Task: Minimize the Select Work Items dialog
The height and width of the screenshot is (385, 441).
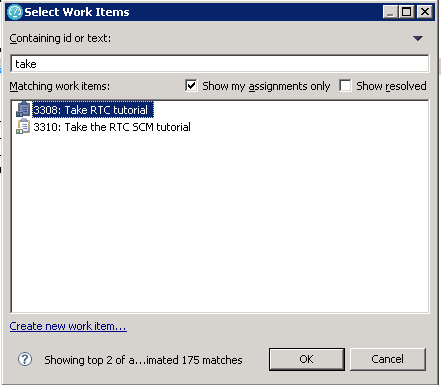Action: click(x=390, y=12)
